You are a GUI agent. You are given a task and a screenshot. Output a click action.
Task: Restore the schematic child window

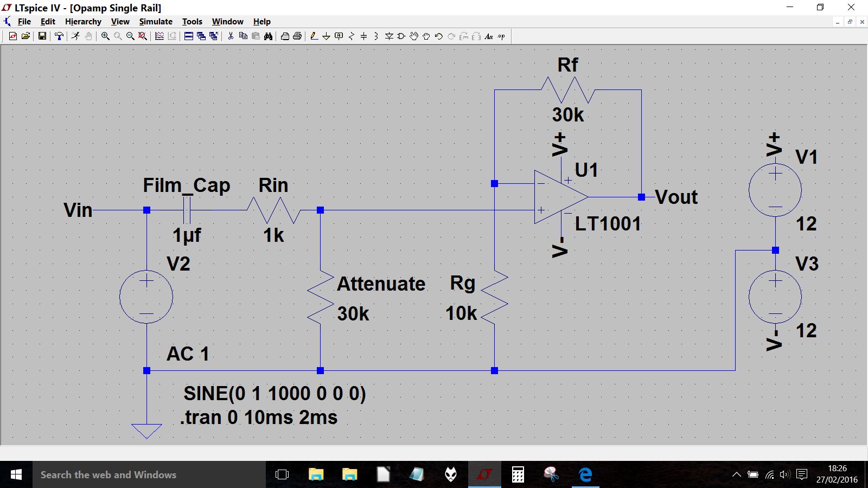pyautogui.click(x=850, y=22)
